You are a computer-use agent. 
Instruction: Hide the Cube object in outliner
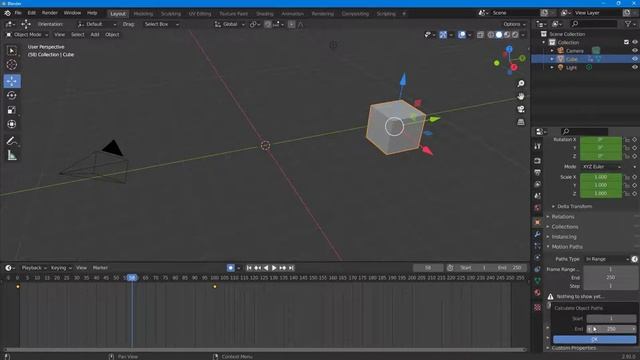point(635,59)
